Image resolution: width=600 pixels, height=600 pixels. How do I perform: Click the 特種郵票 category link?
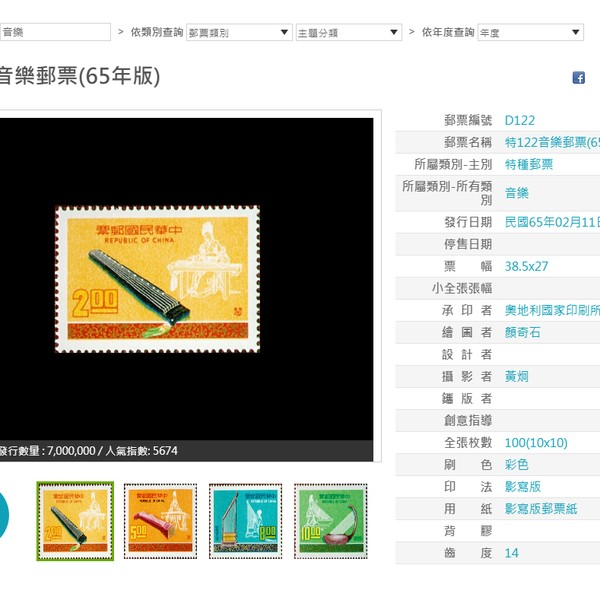pos(529,165)
